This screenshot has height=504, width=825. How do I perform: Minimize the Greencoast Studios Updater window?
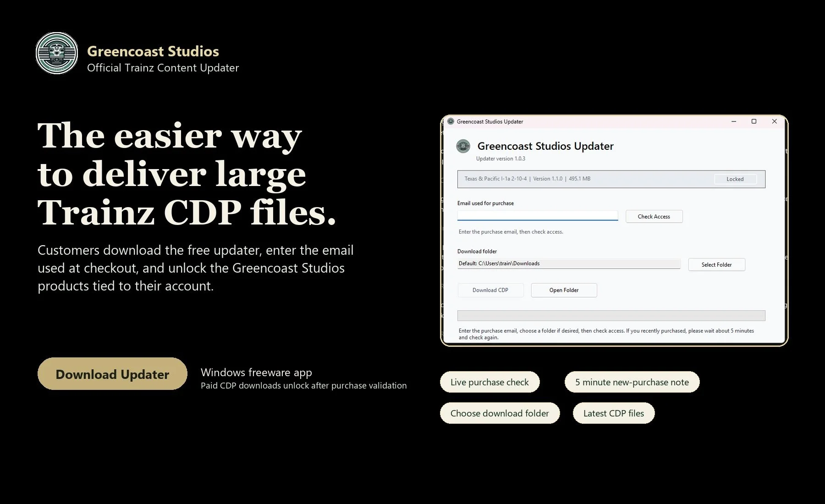click(734, 121)
